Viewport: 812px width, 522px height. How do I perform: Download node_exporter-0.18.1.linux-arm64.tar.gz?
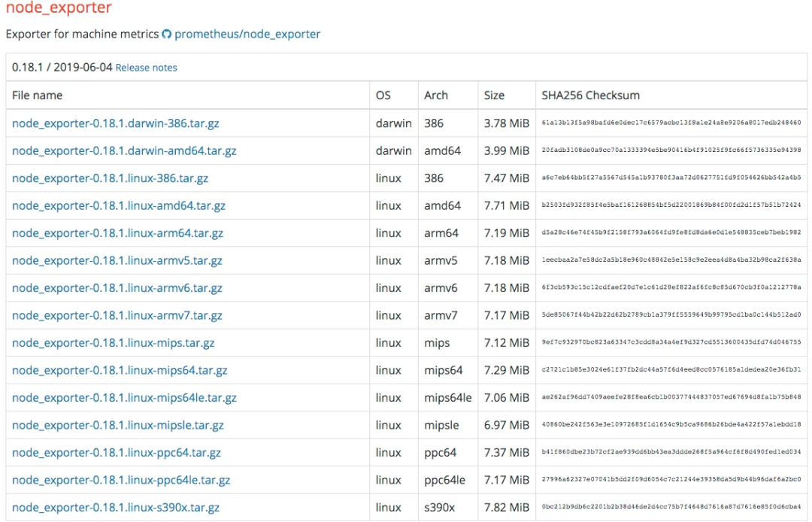(x=117, y=233)
